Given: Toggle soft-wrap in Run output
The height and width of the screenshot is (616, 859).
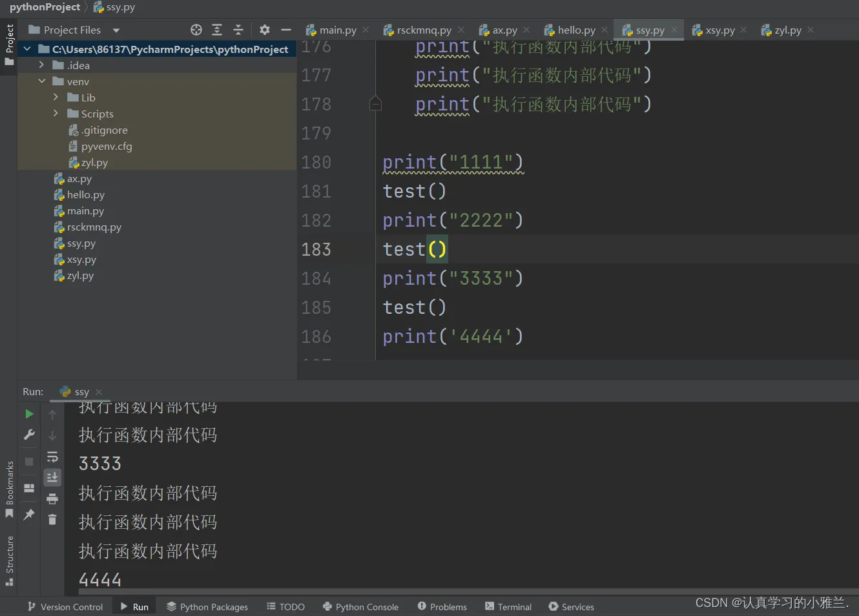Looking at the screenshot, I should (52, 457).
